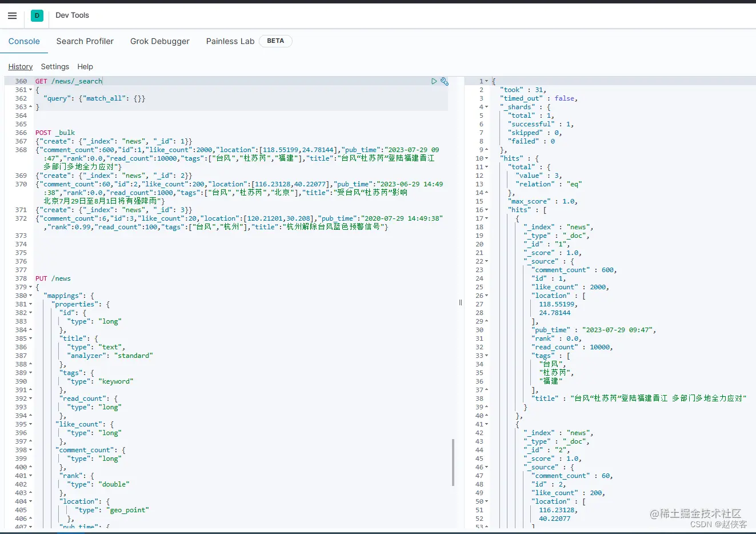756x534 pixels.
Task: Collapse the fold arrow at editor line 361
Action: [x=31, y=90]
